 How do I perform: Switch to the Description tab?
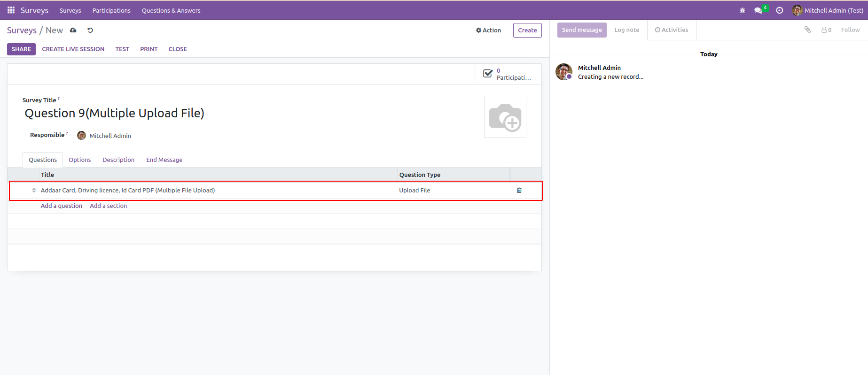pos(118,160)
